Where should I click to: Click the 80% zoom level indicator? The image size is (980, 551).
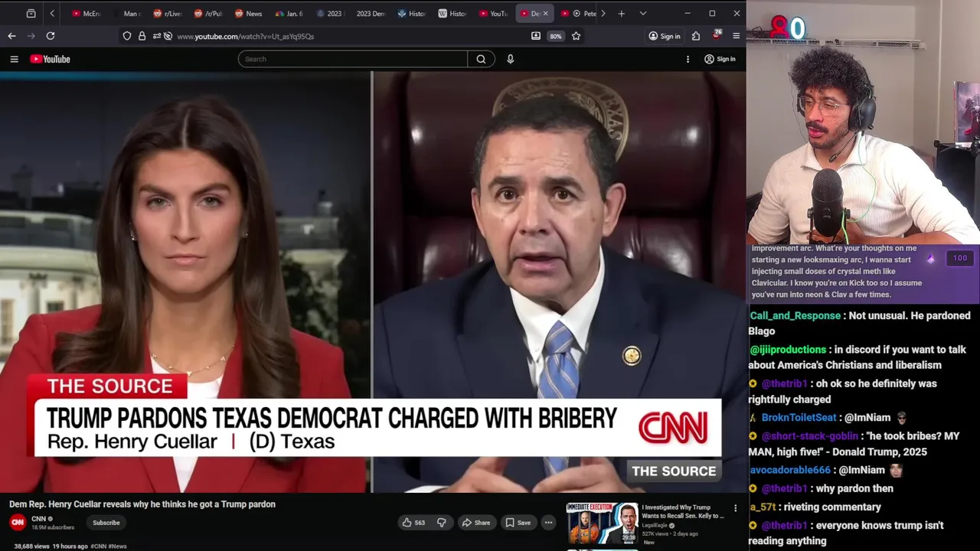(556, 36)
